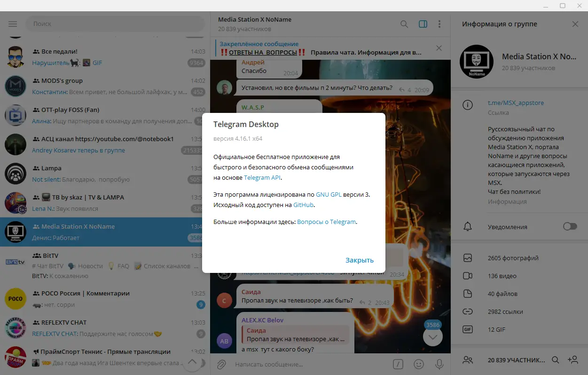Click the scroll-to-bottom arrow with 3586 badge

tap(433, 336)
